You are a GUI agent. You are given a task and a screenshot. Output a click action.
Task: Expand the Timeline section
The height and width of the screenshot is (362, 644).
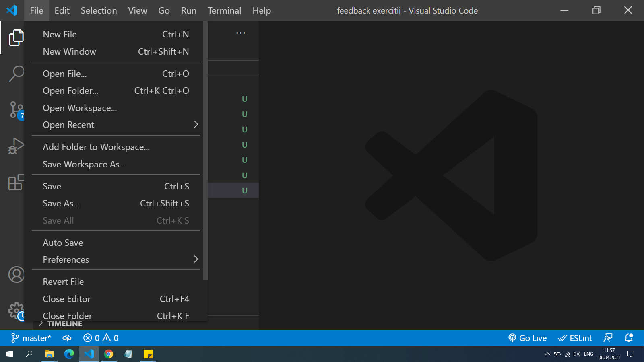64,324
